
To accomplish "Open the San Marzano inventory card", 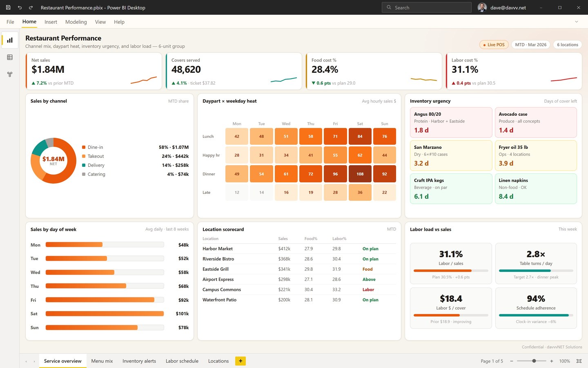I will click(451, 155).
